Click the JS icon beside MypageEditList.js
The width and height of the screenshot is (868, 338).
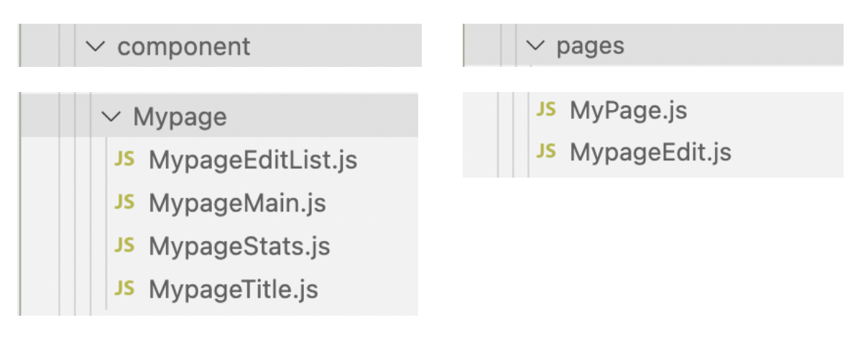(124, 160)
